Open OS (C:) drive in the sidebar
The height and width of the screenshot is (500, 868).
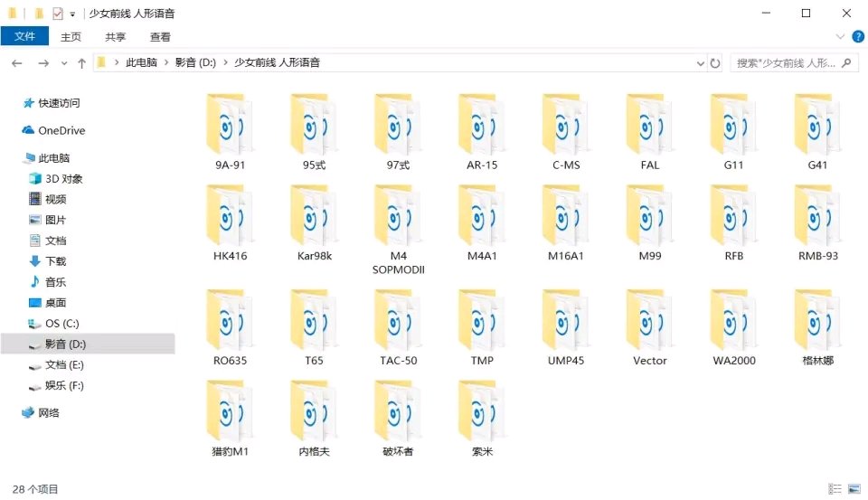[x=54, y=324]
